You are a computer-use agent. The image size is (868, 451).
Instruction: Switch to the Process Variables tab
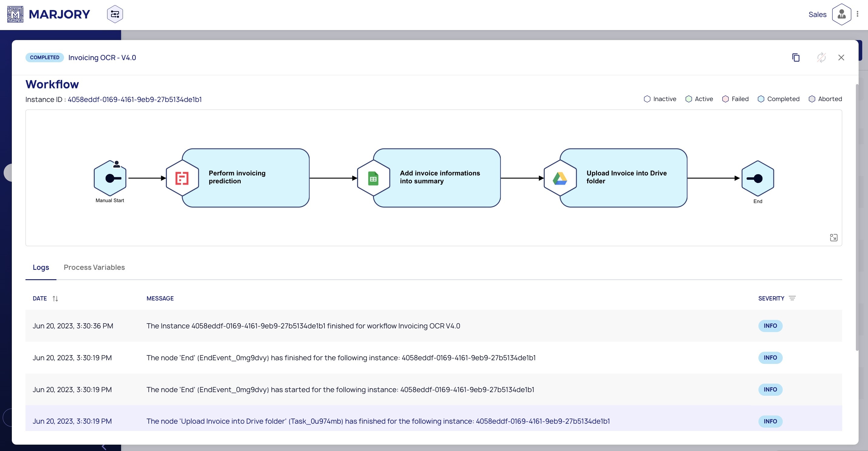tap(94, 267)
